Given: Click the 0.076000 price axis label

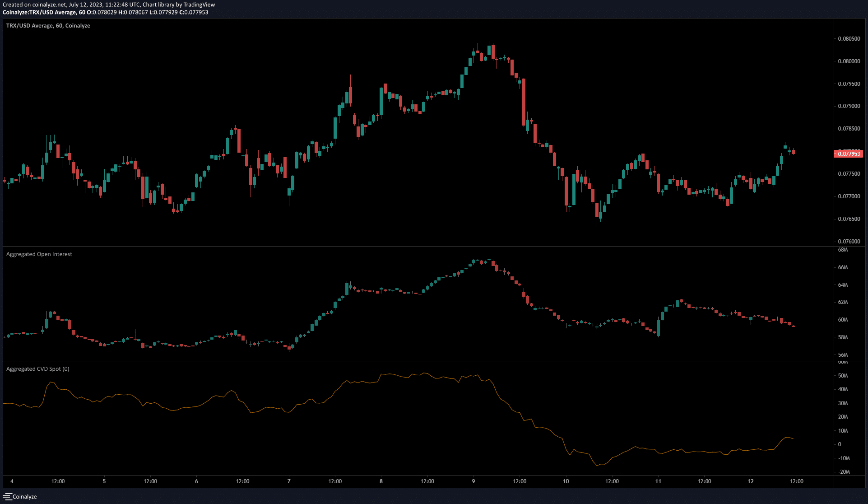Looking at the screenshot, I should [849, 242].
